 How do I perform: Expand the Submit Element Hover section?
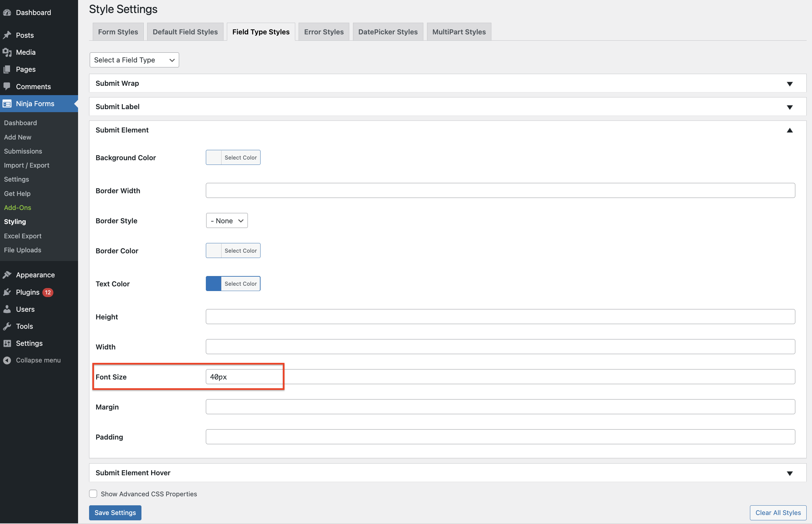(790, 473)
